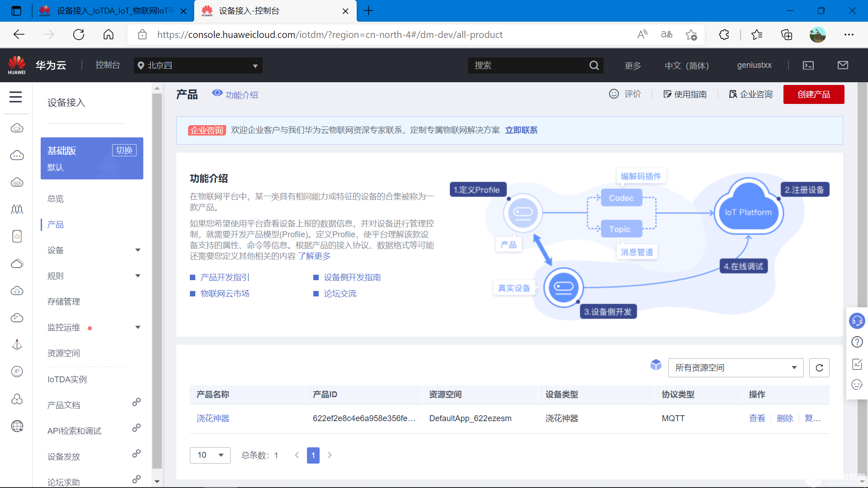Open the feedback edit note icon
This screenshot has width=868, height=488.
[x=857, y=364]
